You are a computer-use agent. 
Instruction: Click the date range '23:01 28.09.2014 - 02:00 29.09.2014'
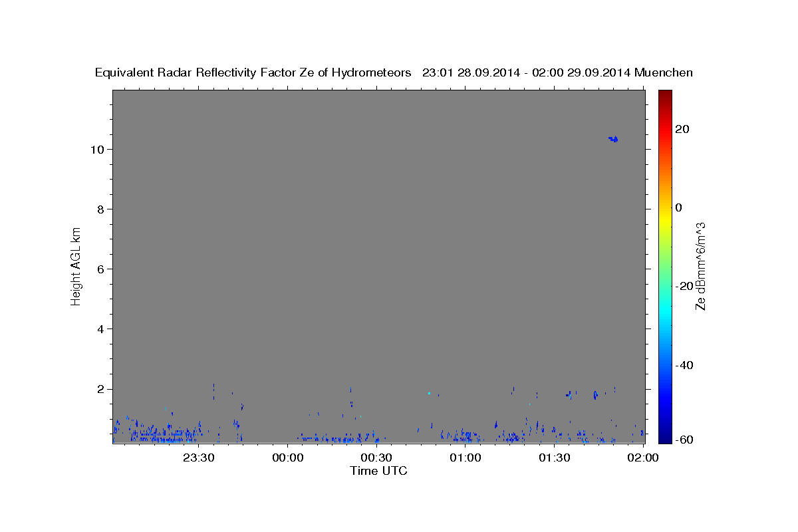[x=527, y=72]
